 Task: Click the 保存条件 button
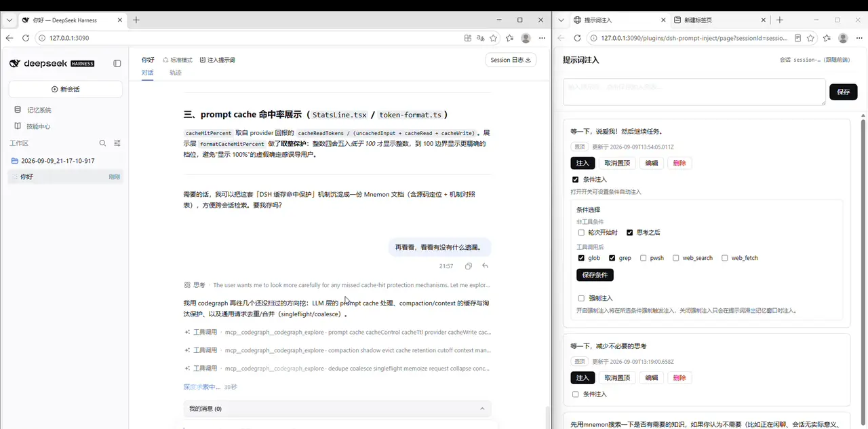point(595,275)
